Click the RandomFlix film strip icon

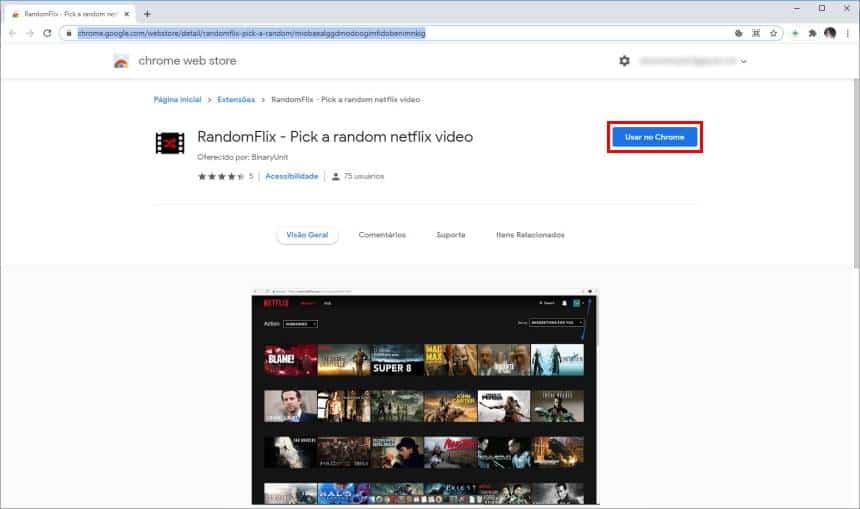(170, 143)
